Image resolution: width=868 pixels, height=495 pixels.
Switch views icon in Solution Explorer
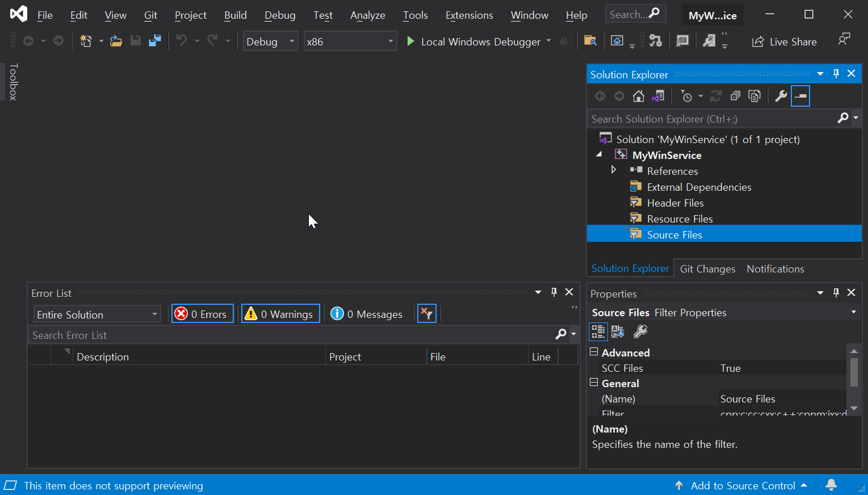(x=658, y=96)
